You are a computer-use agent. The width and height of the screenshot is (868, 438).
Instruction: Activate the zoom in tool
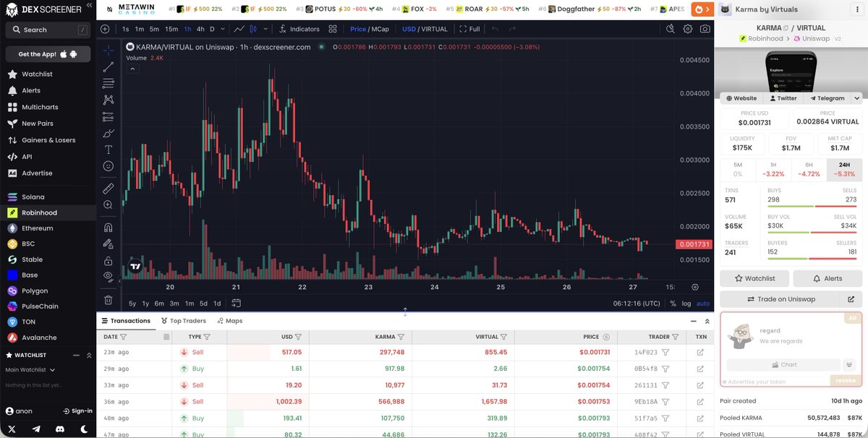click(109, 205)
